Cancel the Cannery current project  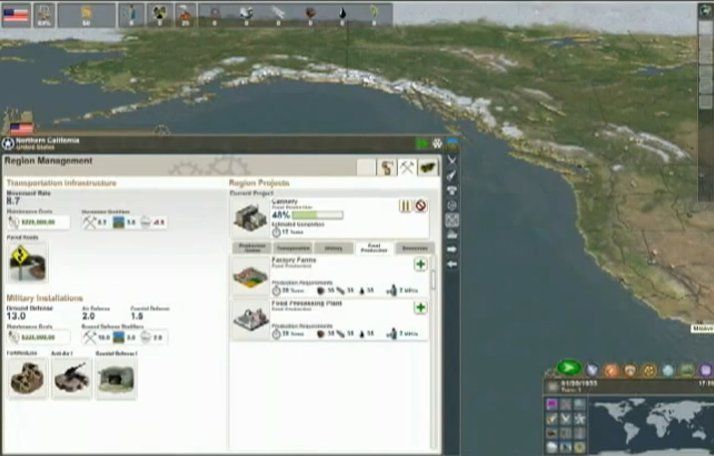[421, 206]
